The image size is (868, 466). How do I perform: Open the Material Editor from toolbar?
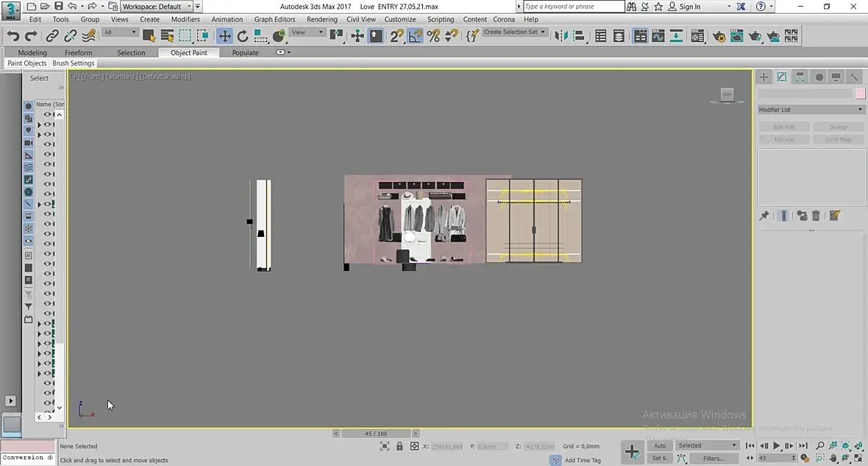point(697,36)
